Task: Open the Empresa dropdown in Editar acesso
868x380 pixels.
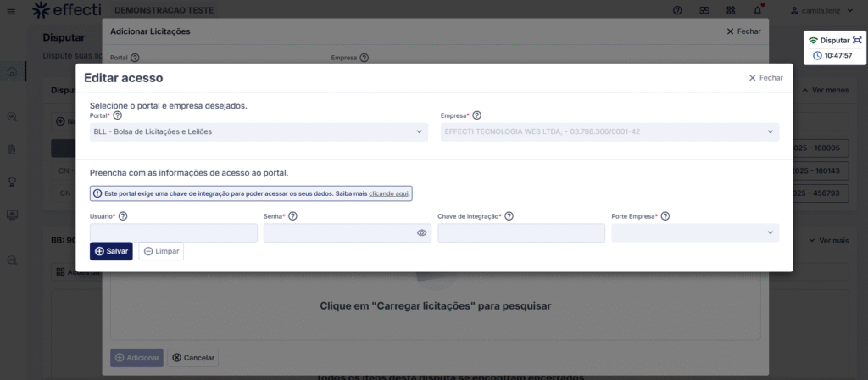Action: (609, 131)
